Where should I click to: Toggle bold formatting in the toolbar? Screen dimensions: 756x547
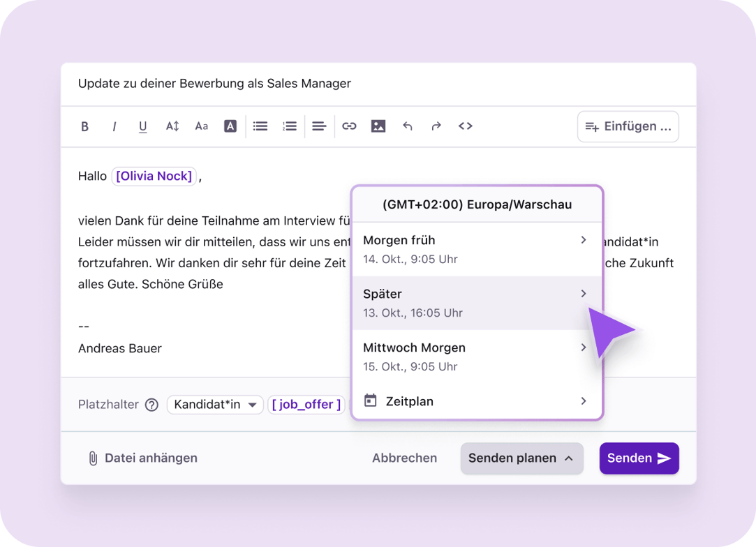coord(85,126)
